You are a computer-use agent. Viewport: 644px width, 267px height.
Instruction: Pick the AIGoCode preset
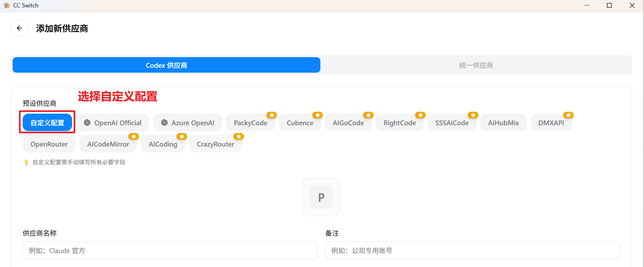[348, 122]
